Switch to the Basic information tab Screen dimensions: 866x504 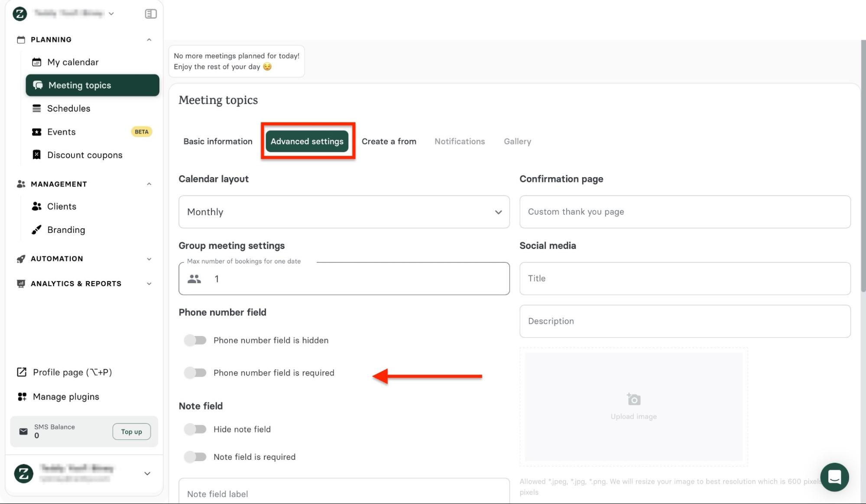coord(217,141)
